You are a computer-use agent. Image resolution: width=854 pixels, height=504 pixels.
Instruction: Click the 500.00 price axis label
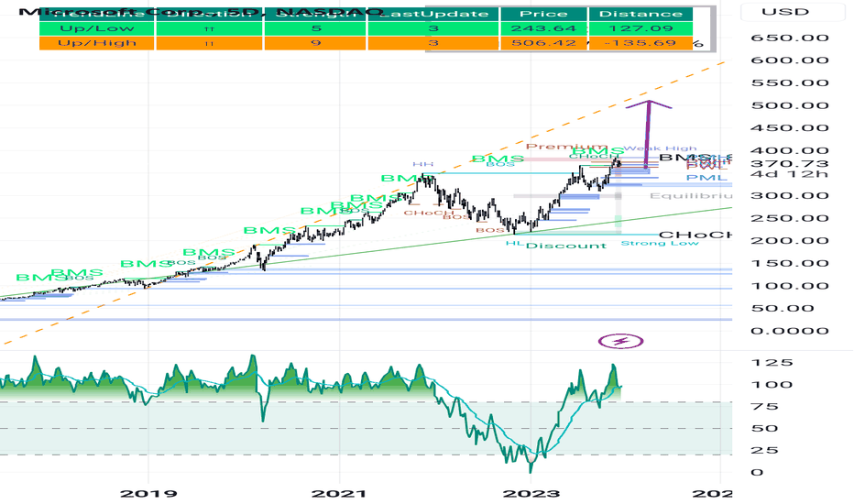coord(790,105)
